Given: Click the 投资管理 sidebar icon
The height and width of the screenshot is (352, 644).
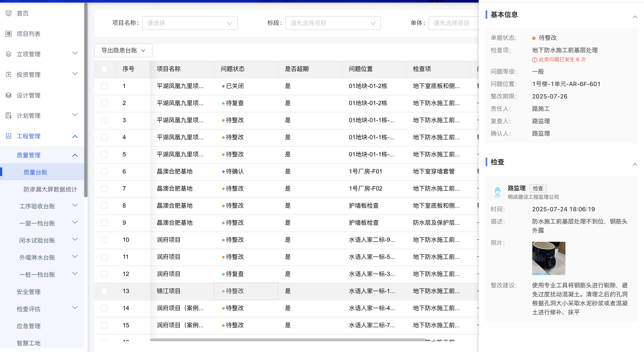Looking at the screenshot, I should [x=9, y=75].
